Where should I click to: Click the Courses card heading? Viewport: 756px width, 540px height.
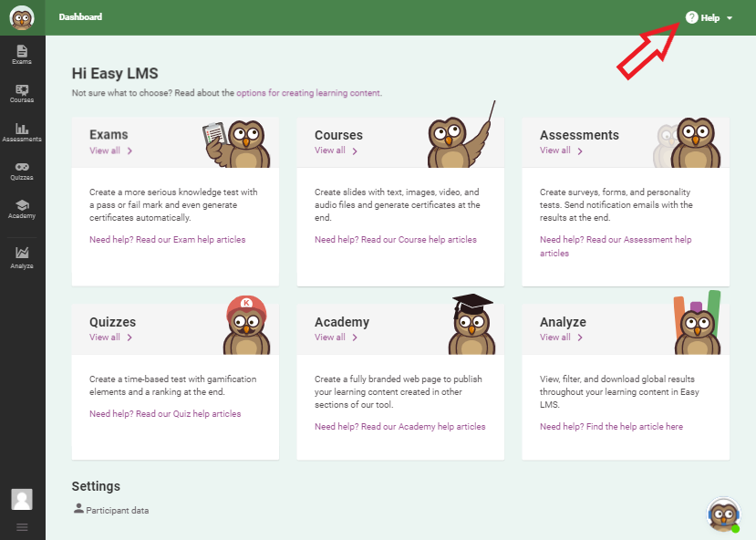click(x=338, y=135)
